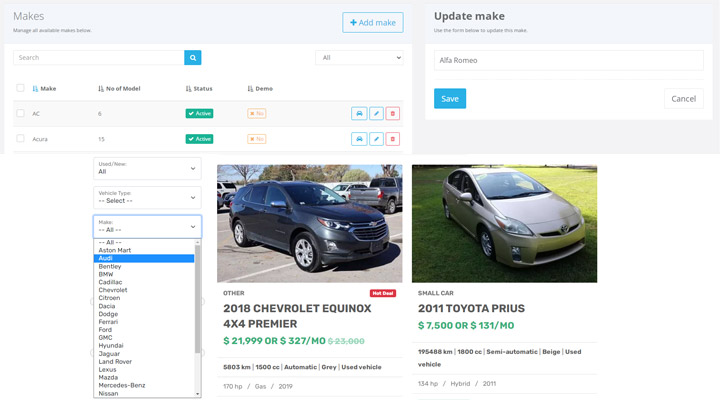
Task: Click the Active status badge for AC
Action: [199, 113]
